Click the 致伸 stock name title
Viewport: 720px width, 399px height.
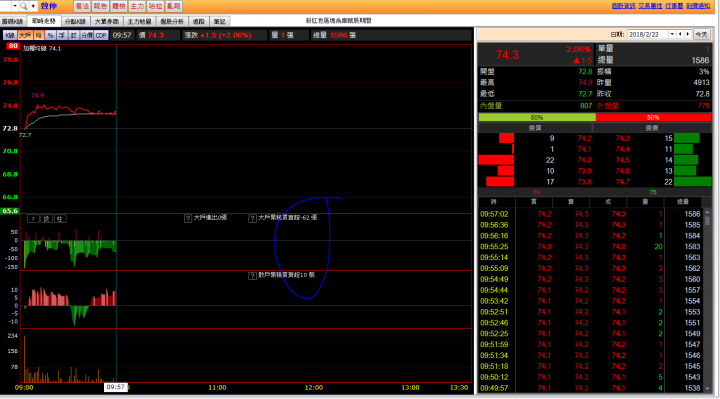[48, 6]
